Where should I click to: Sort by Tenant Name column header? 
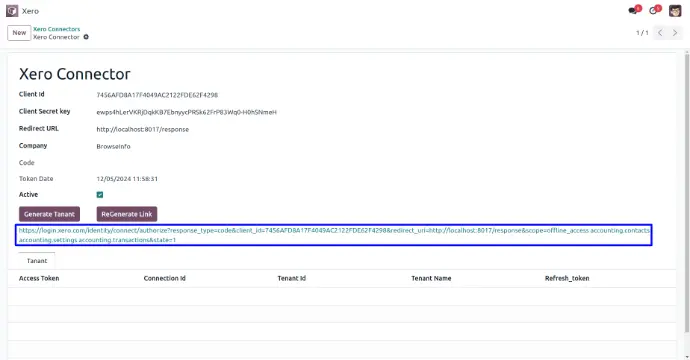point(431,278)
